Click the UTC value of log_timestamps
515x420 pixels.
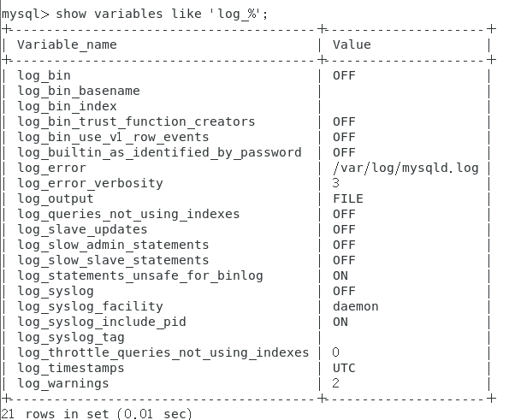point(344,368)
